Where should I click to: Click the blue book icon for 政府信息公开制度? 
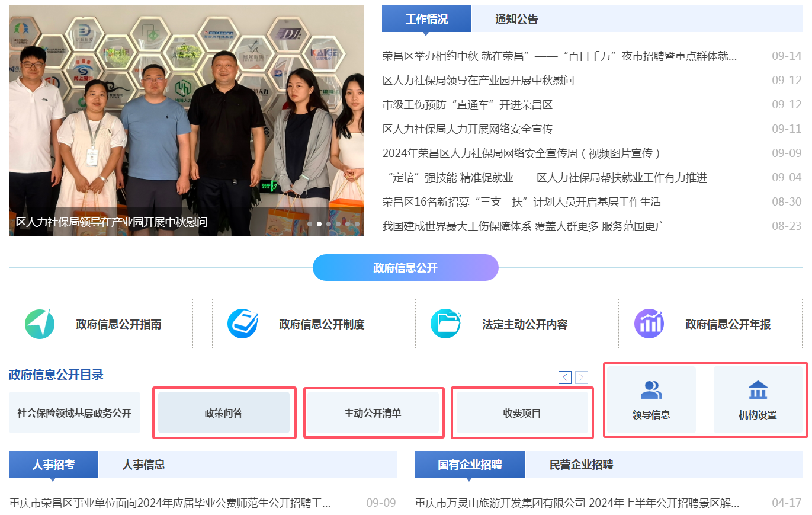click(243, 324)
